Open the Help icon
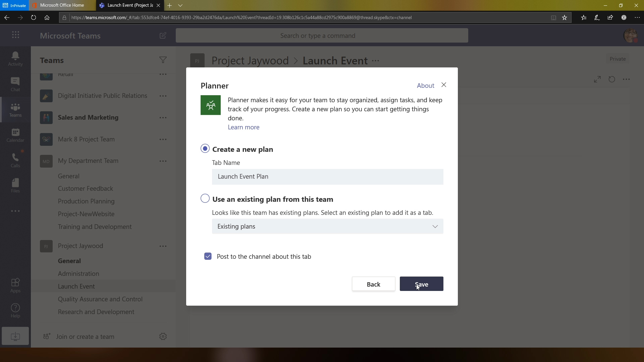This screenshot has height=362, width=644. pos(15,310)
